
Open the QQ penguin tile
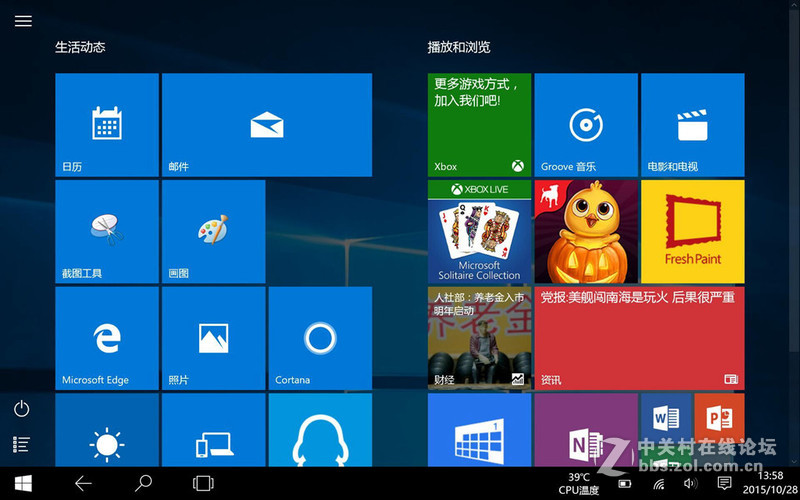coord(320,430)
